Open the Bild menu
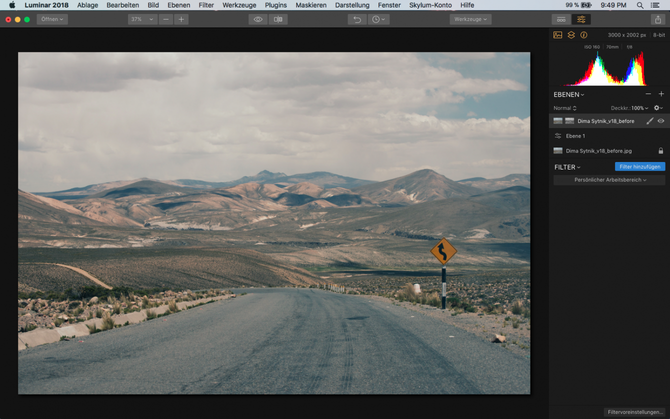 153,5
